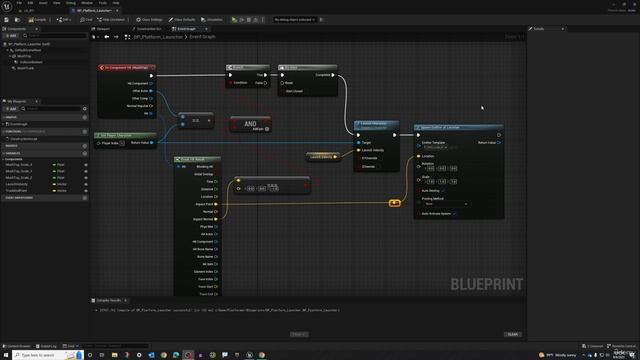The width and height of the screenshot is (640, 360).
Task: Add a new graph via Graphs plus icon
Action: click(x=85, y=118)
